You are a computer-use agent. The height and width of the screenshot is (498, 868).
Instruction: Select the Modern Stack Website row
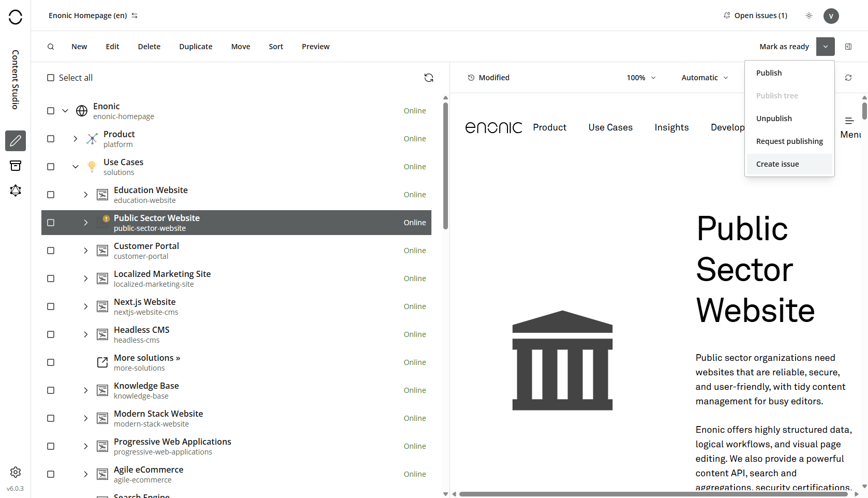(x=236, y=418)
